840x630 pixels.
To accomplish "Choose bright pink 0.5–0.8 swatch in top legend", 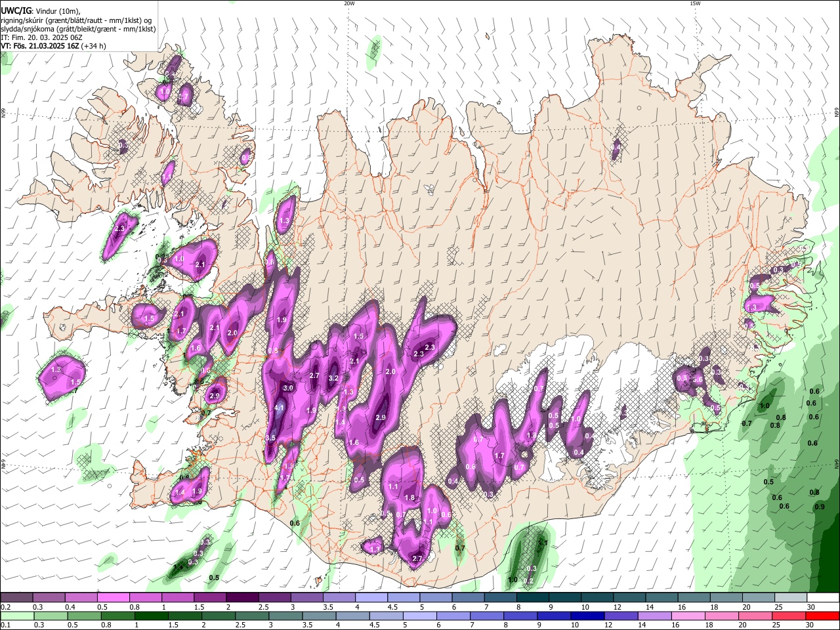I will coord(113,598).
